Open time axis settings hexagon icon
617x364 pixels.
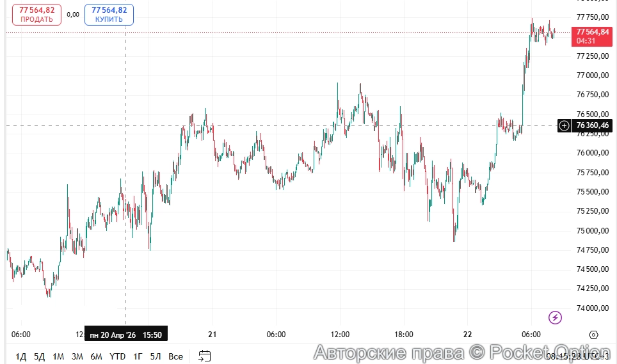click(593, 335)
